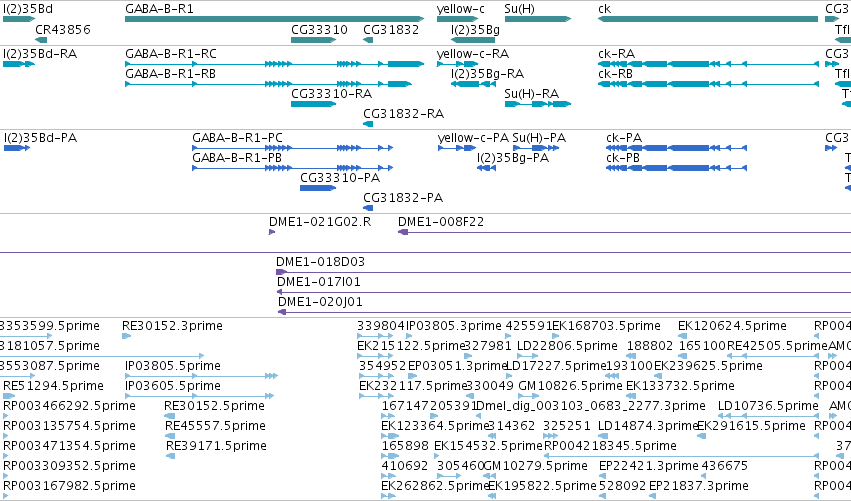Select the EK291615.5prime EST label
This screenshot has height=501, width=851.
752,426
